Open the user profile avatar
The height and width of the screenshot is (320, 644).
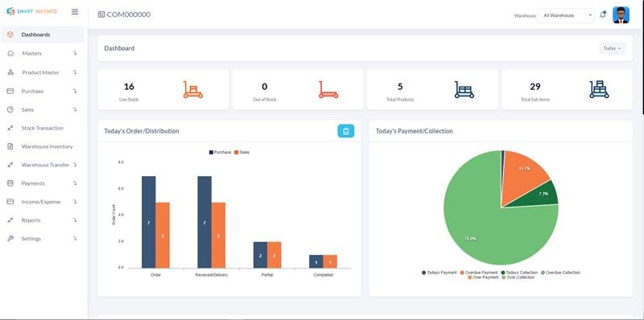(621, 15)
